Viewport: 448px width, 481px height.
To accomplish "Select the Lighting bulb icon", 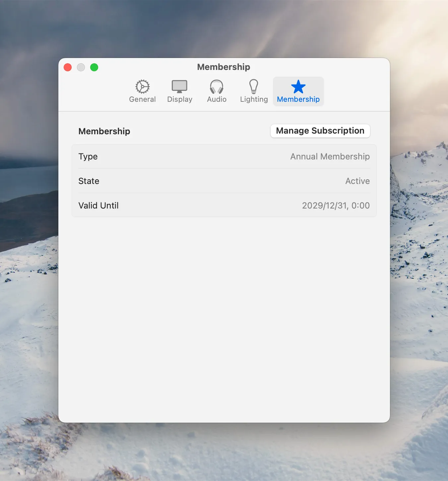I will click(254, 86).
